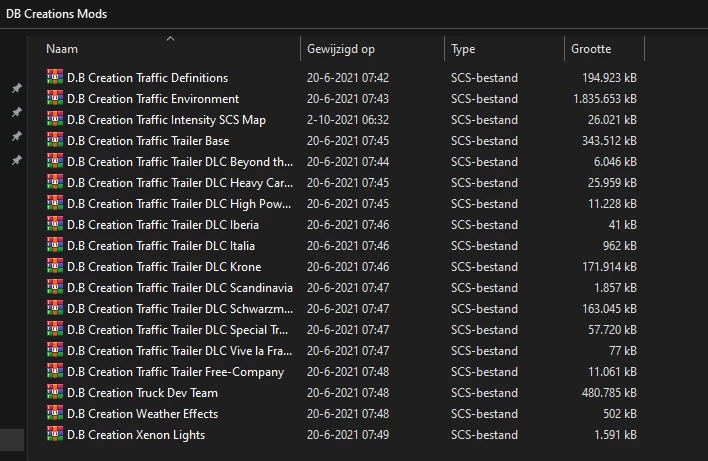
Task: Click the sort direction arrow above Naam
Action: click(170, 39)
